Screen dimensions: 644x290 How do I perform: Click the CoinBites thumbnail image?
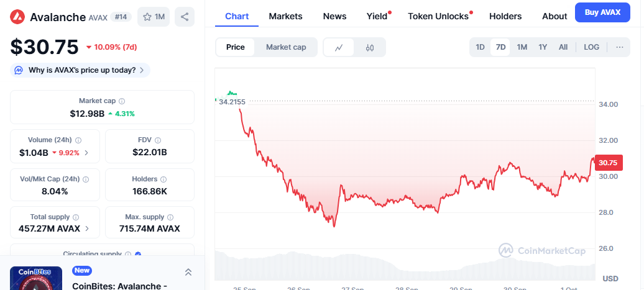36,278
